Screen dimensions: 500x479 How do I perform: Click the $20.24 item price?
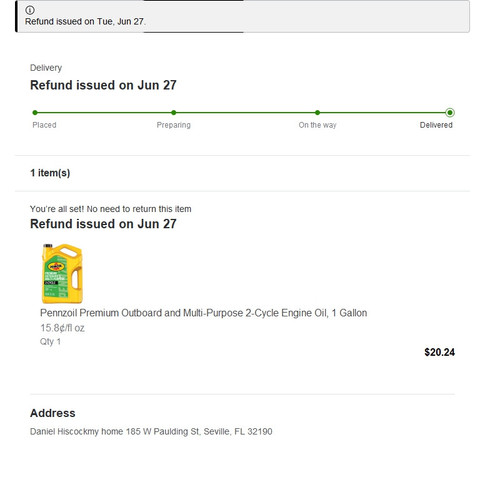(x=439, y=352)
